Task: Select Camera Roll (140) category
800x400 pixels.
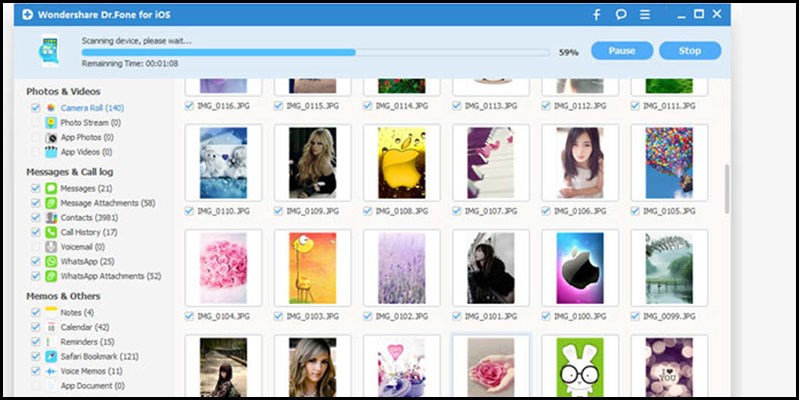Action: pyautogui.click(x=92, y=108)
